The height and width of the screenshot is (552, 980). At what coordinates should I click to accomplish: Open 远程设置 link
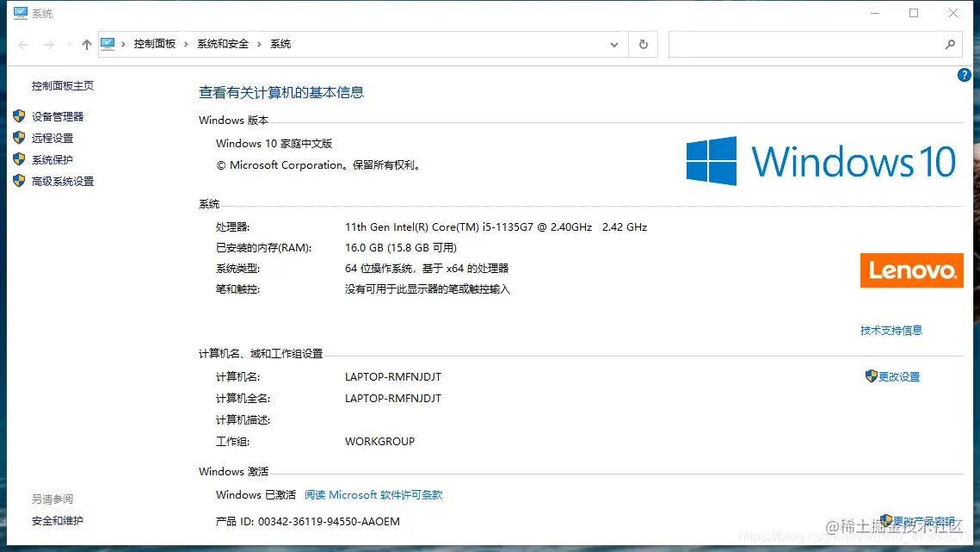[52, 139]
